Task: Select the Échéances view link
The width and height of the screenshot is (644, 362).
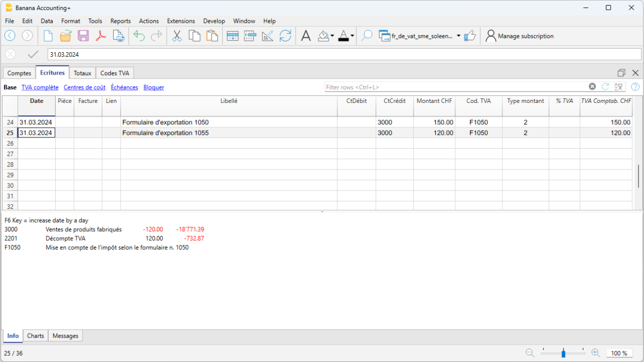Action: [x=124, y=87]
